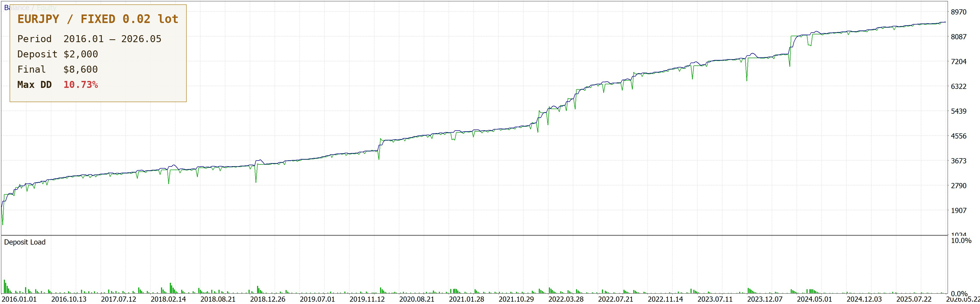Viewport: 980px width, 304px height.
Task: Click the 2022.03.28 date label
Action: 566,299
